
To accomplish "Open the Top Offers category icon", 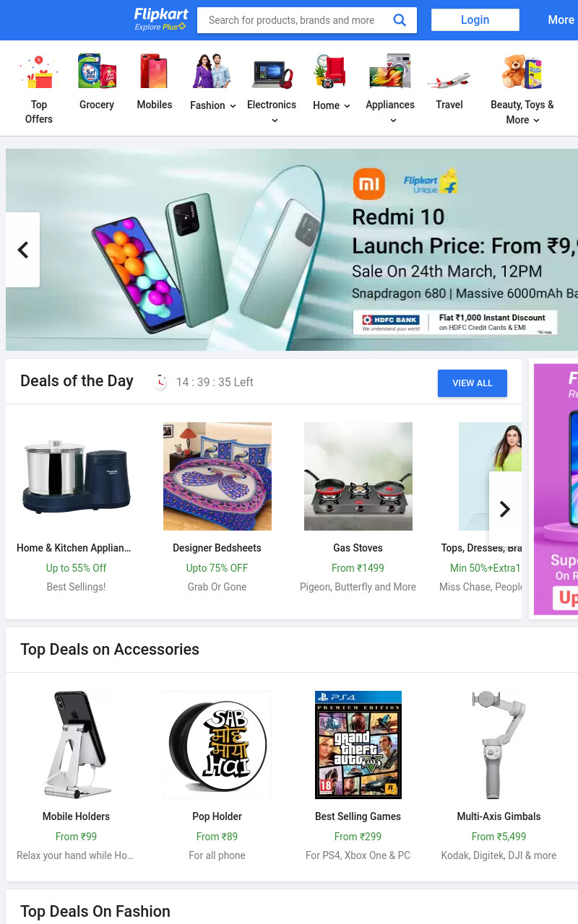I will (x=39, y=71).
